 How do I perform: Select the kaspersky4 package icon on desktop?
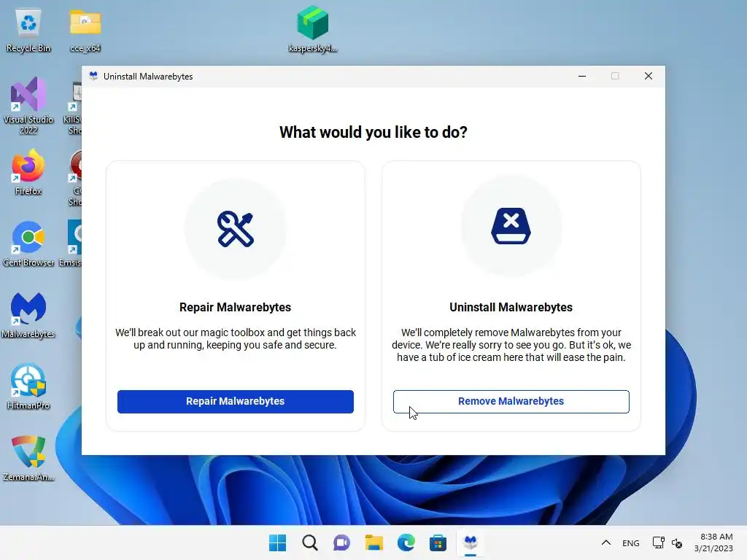click(x=313, y=29)
